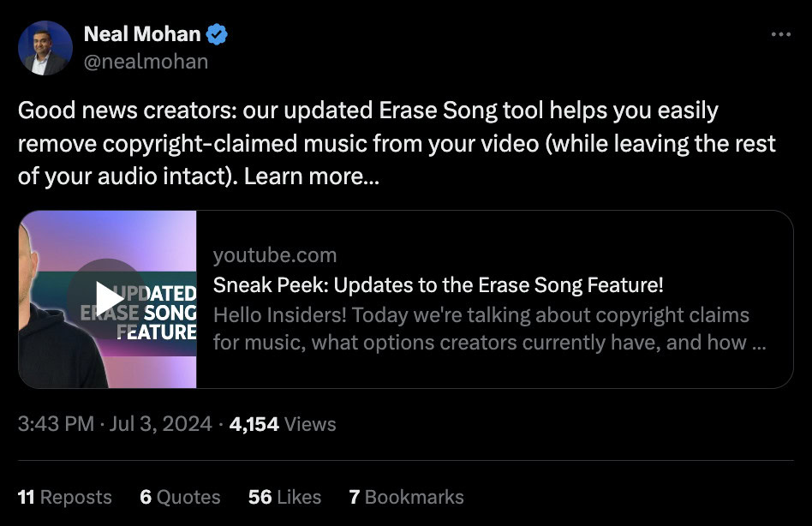Click the 'Learn more...' tweet text
The width and height of the screenshot is (812, 526).
tap(312, 176)
